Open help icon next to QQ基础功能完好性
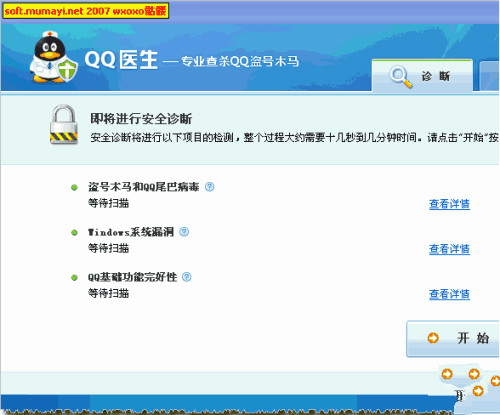The height and width of the screenshot is (415, 500). tap(187, 277)
